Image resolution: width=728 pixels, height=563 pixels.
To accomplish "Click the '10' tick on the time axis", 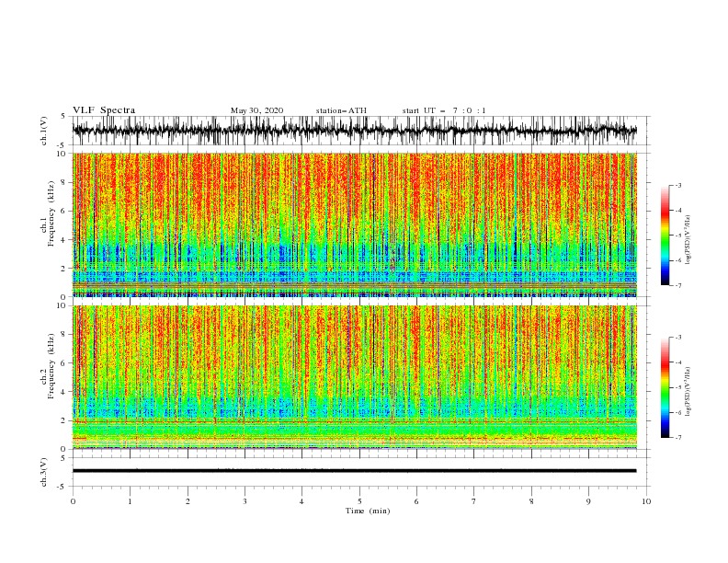I will pyautogui.click(x=646, y=501).
